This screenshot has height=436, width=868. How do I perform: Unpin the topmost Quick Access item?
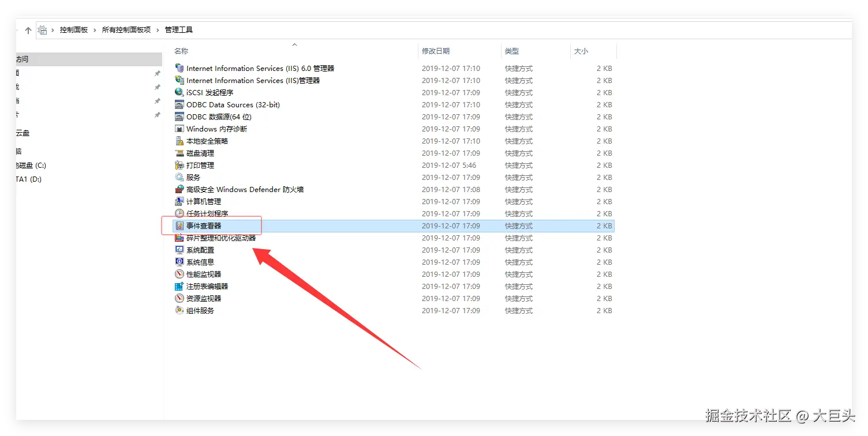point(157,73)
